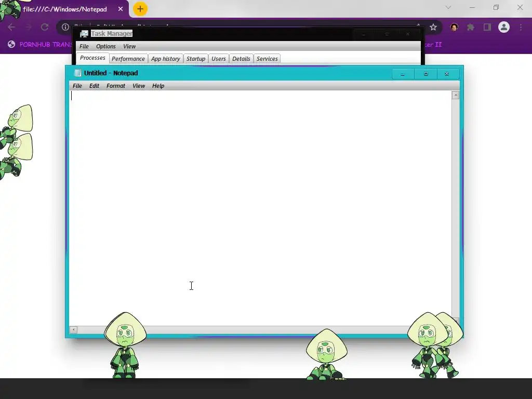This screenshot has height=399, width=532.
Task: Open the Chrome profile avatar icon
Action: (504, 27)
